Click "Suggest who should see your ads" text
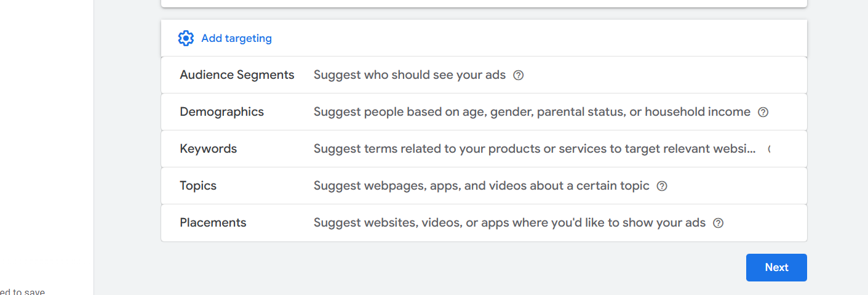The image size is (868, 295). coord(409,75)
